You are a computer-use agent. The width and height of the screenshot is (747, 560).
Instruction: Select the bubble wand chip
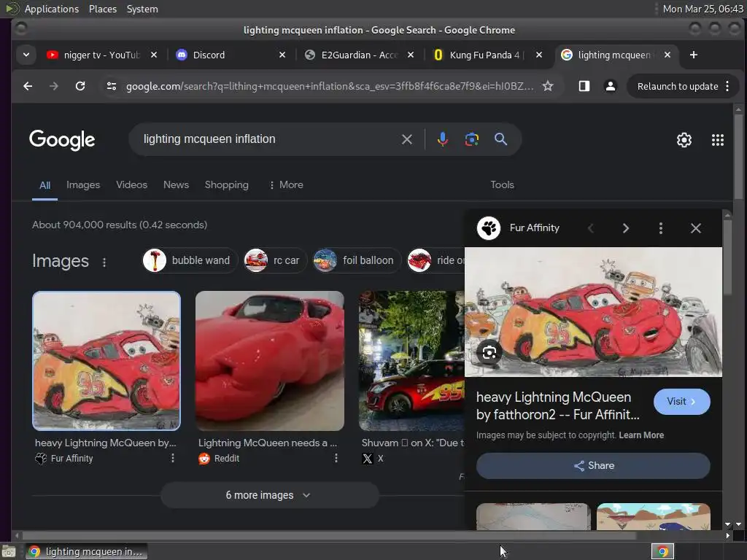(x=190, y=260)
